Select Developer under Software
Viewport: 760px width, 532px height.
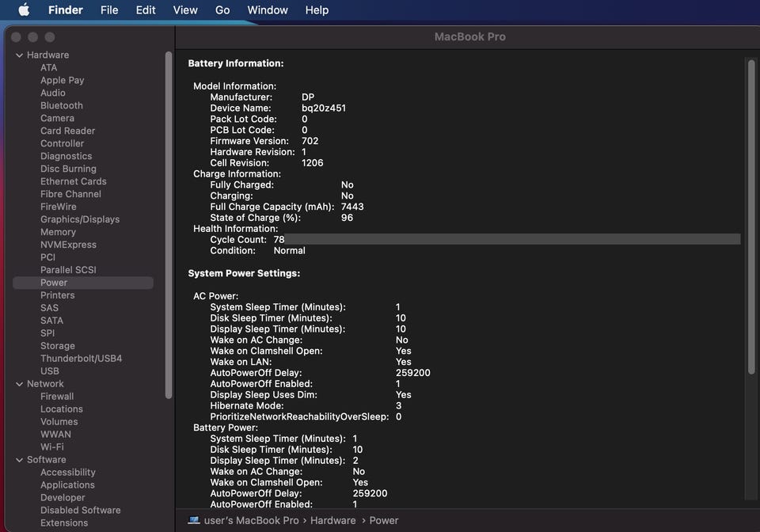pos(63,498)
